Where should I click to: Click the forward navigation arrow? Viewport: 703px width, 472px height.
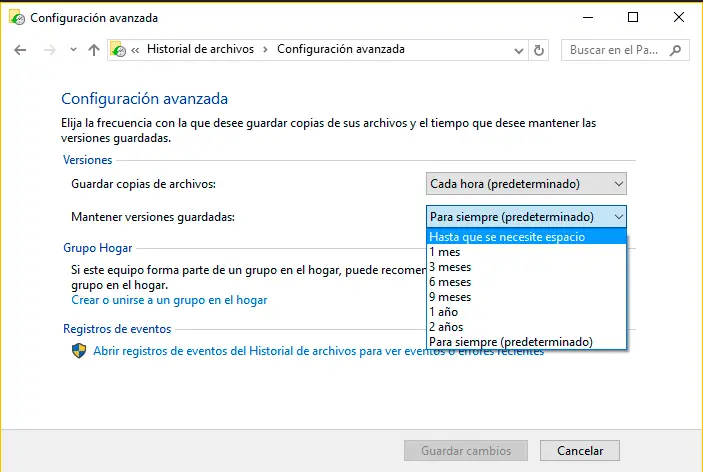point(48,50)
